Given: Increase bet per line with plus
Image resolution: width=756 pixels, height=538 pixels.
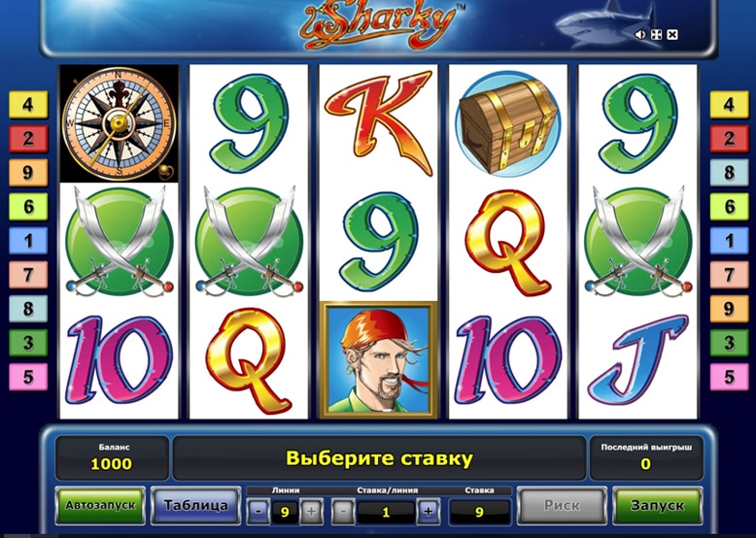Looking at the screenshot, I should pyautogui.click(x=429, y=512).
